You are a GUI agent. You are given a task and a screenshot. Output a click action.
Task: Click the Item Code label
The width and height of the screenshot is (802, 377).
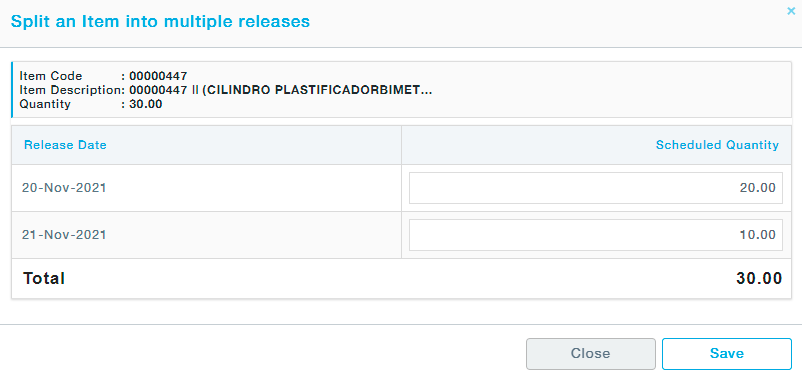tap(51, 76)
